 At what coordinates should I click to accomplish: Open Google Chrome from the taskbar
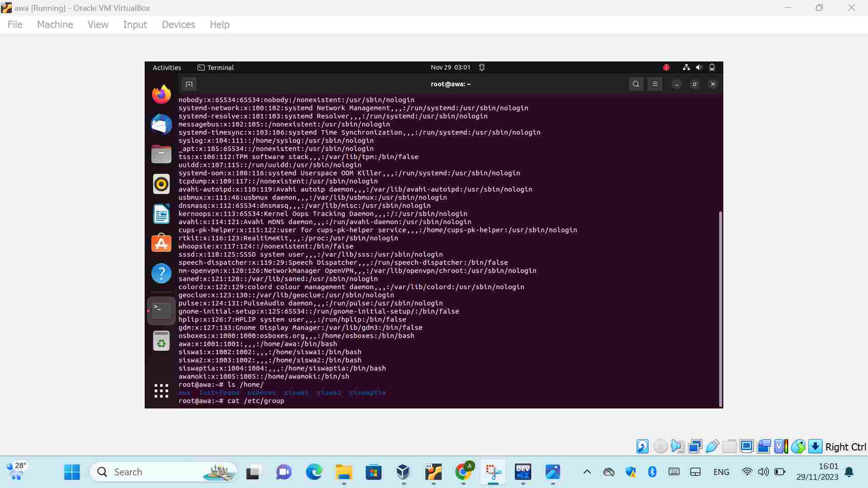point(463,472)
